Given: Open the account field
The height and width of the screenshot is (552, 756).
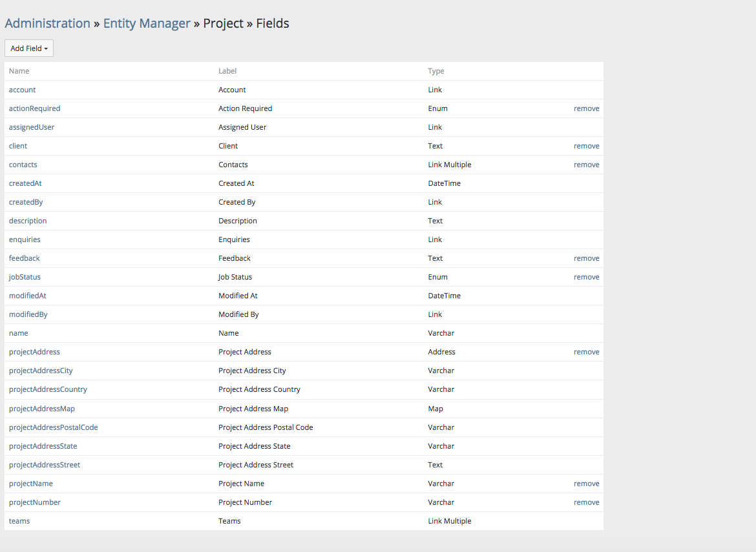Looking at the screenshot, I should click(23, 90).
